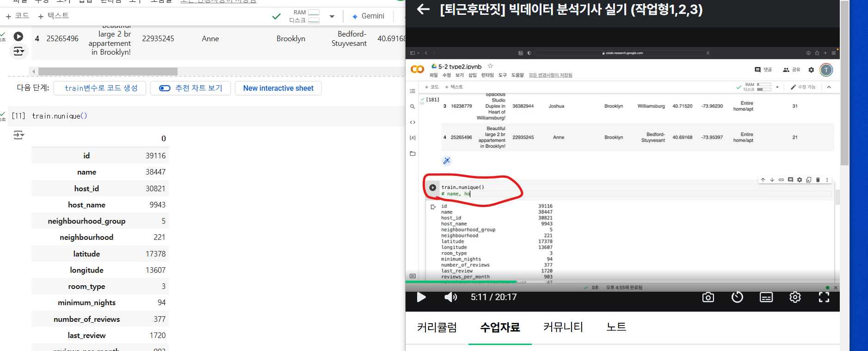Click the lecture panel vertical scrollbar
This screenshot has height=351, width=868.
tap(844, 83)
